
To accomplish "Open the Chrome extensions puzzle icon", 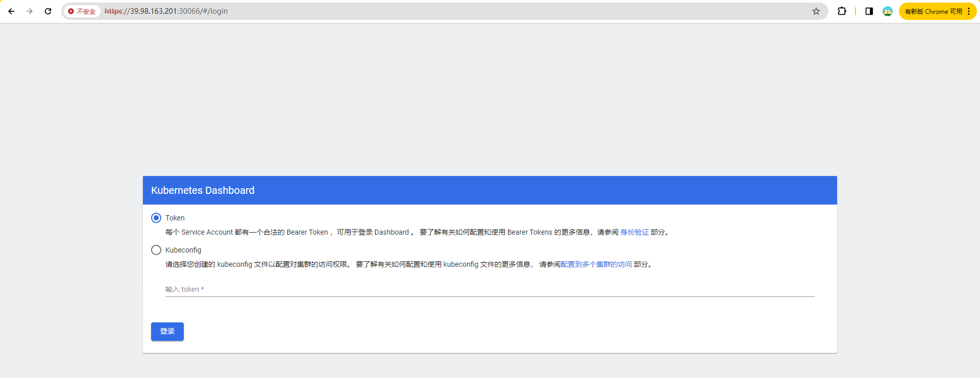I will pos(842,11).
